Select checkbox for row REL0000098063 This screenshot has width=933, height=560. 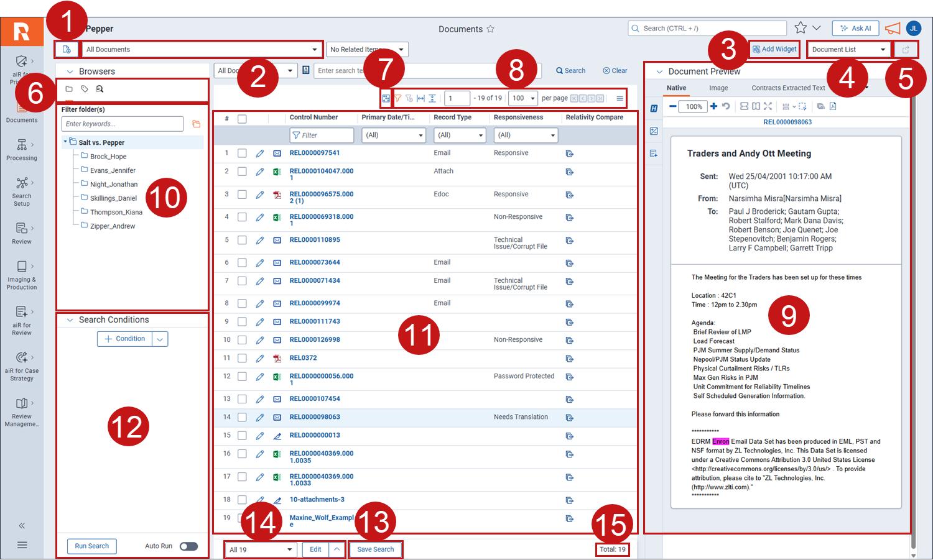click(242, 417)
